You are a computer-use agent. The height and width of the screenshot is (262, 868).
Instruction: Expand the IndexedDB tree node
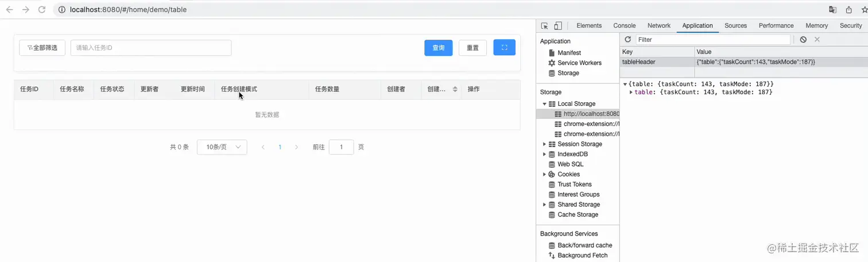(x=544, y=155)
